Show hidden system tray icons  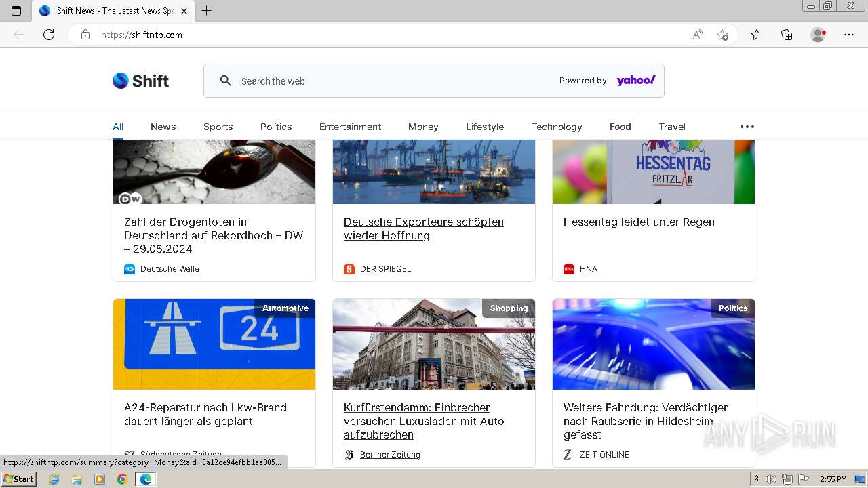756,479
